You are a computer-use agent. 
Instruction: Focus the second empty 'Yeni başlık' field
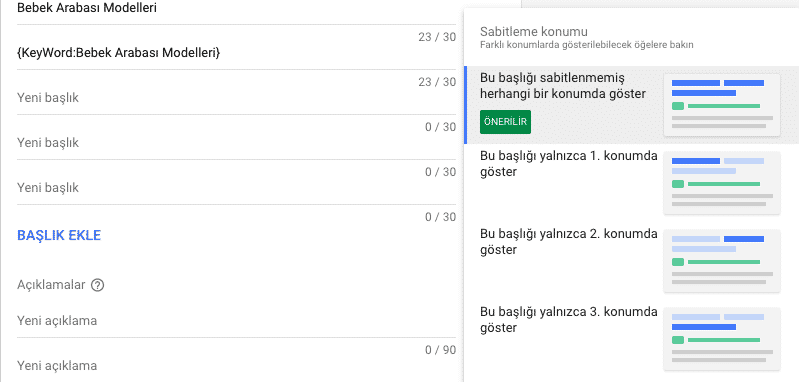coord(236,143)
